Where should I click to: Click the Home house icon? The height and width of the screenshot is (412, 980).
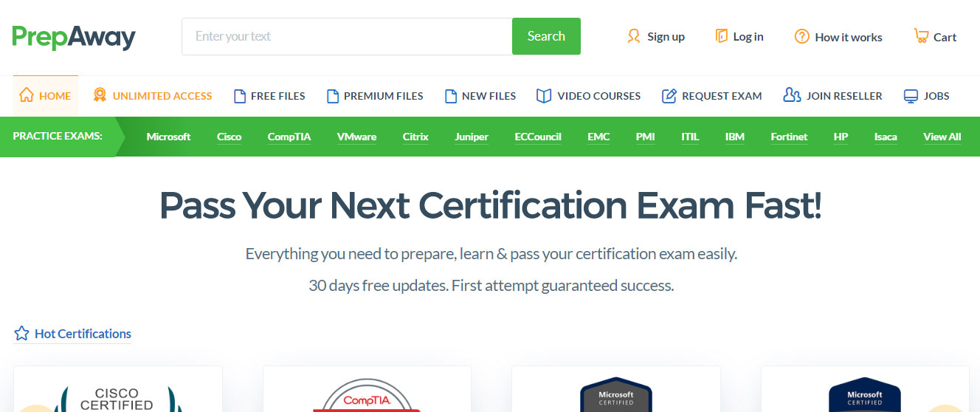[27, 95]
